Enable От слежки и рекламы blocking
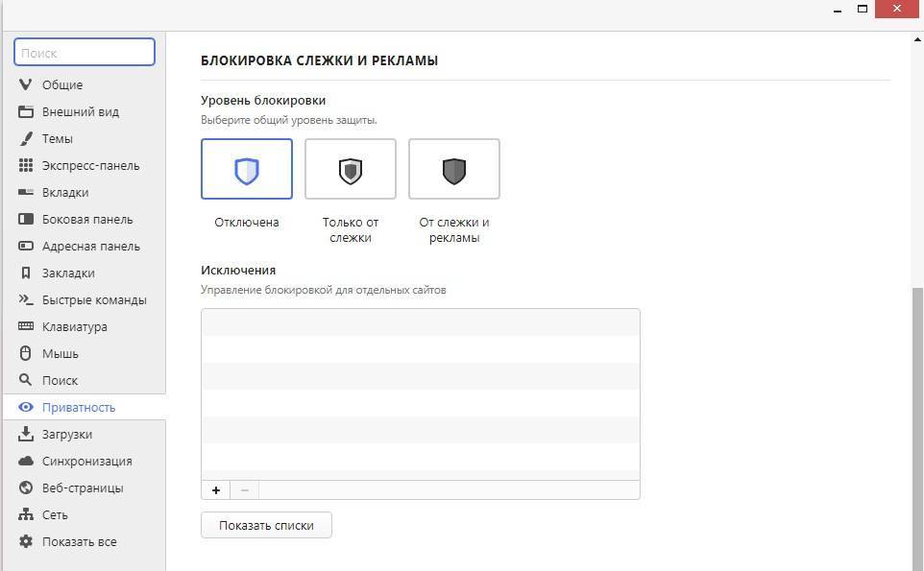924x571 pixels. click(x=454, y=170)
